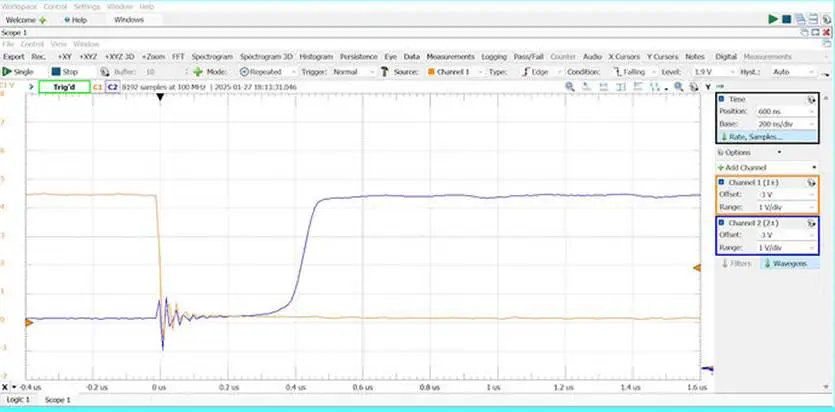Start a Single acquisition
The height and width of the screenshot is (412, 835).
coord(18,71)
